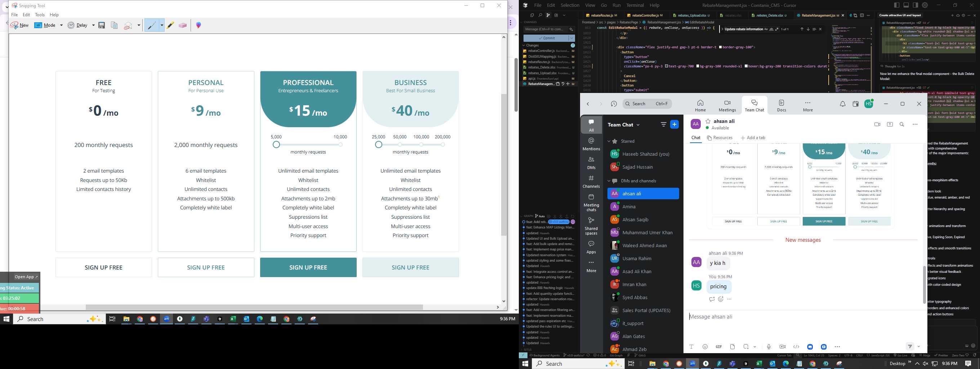Click SIGN UP FREE under the Free plan
The height and width of the screenshot is (369, 980).
[103, 267]
